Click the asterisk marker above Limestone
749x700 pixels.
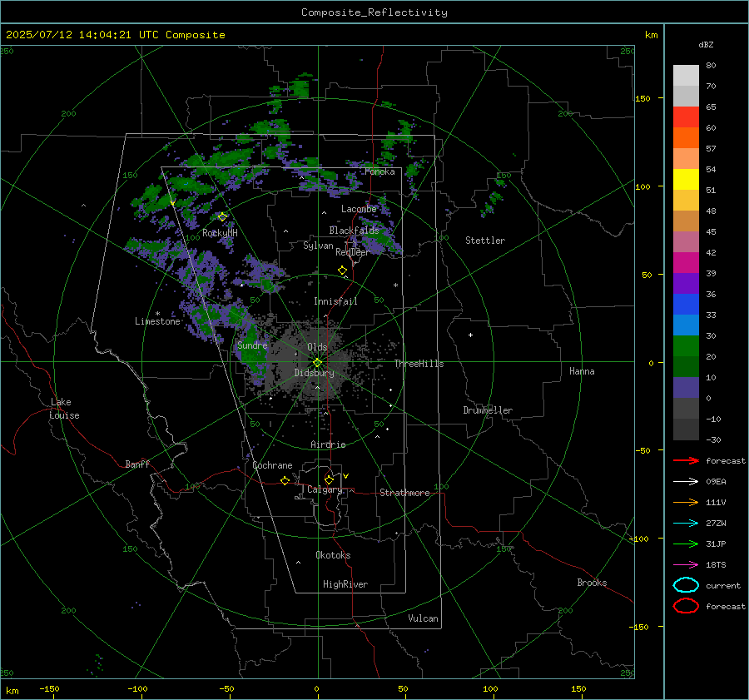tap(157, 314)
